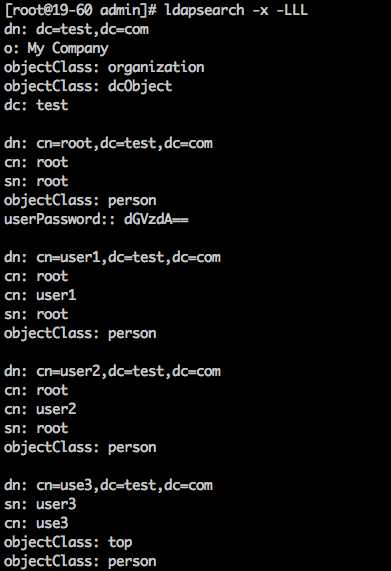Click the cn: user1 line
The image size is (391, 571).
pos(40,295)
